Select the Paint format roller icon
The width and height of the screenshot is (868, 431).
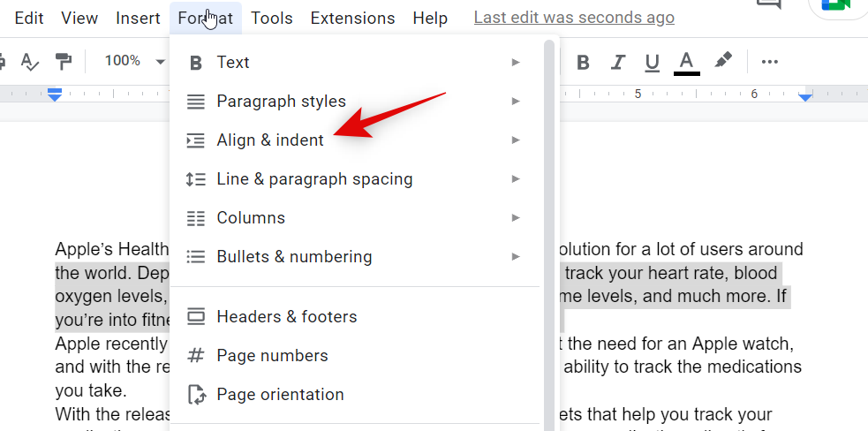(64, 61)
